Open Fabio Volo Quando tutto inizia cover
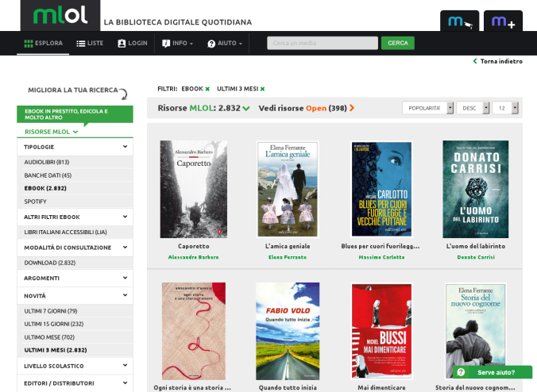The height and width of the screenshot is (392, 537). (x=288, y=331)
